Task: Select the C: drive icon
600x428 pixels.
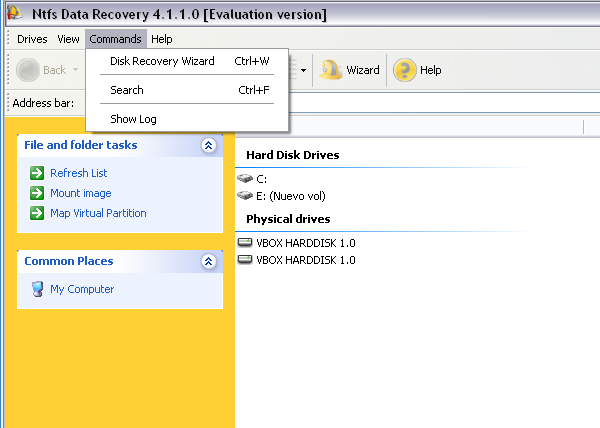Action: [245, 178]
